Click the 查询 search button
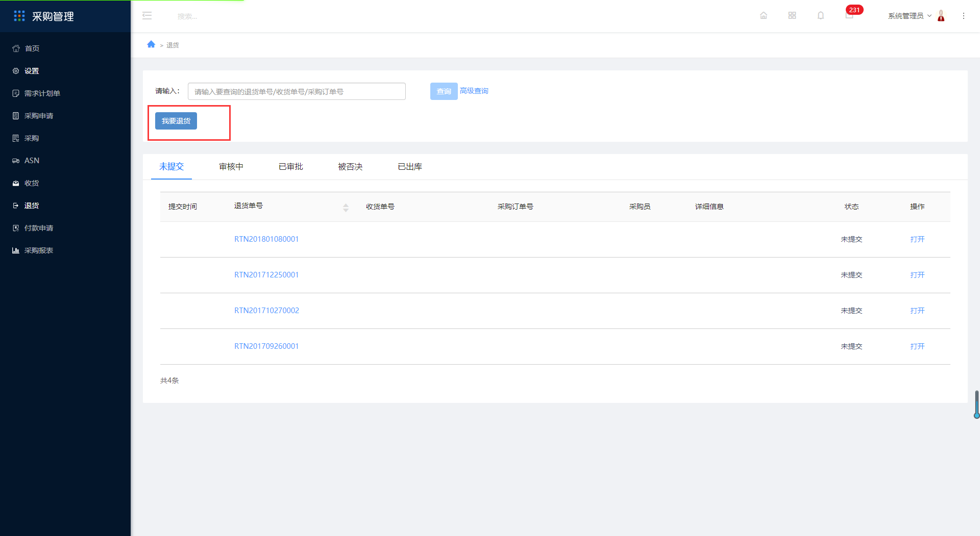Screen dimensions: 980x536 click(x=444, y=91)
